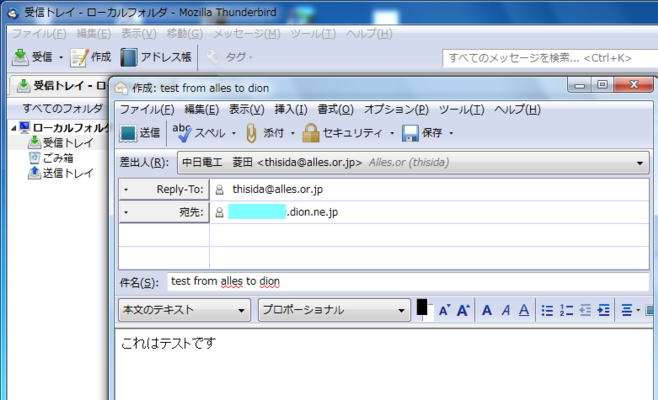The height and width of the screenshot is (400, 658).
Task: Minimize the compose window
Action: 580,85
